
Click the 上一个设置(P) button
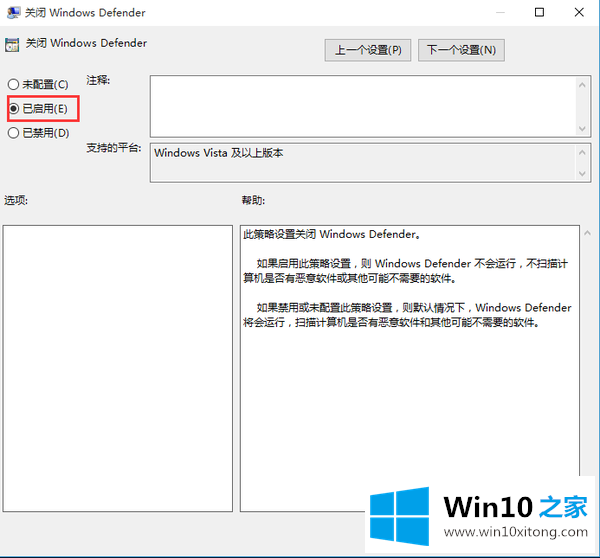point(368,50)
